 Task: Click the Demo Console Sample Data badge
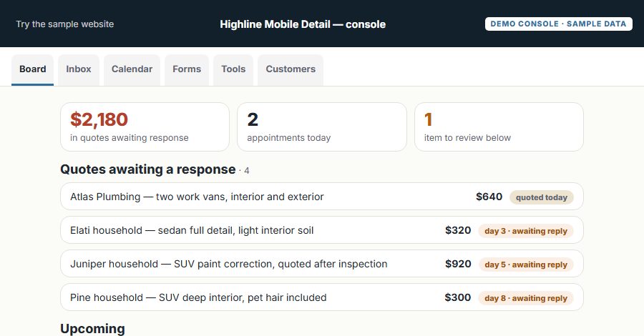click(x=559, y=24)
